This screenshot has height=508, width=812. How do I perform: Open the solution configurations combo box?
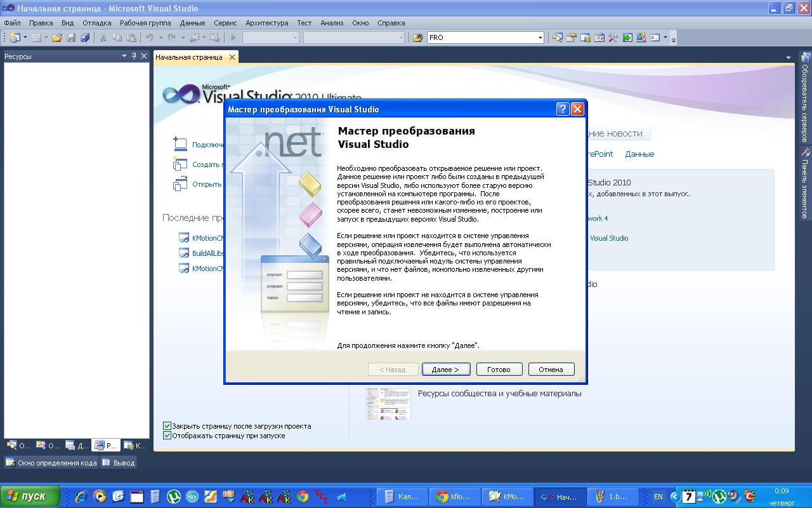tap(271, 38)
